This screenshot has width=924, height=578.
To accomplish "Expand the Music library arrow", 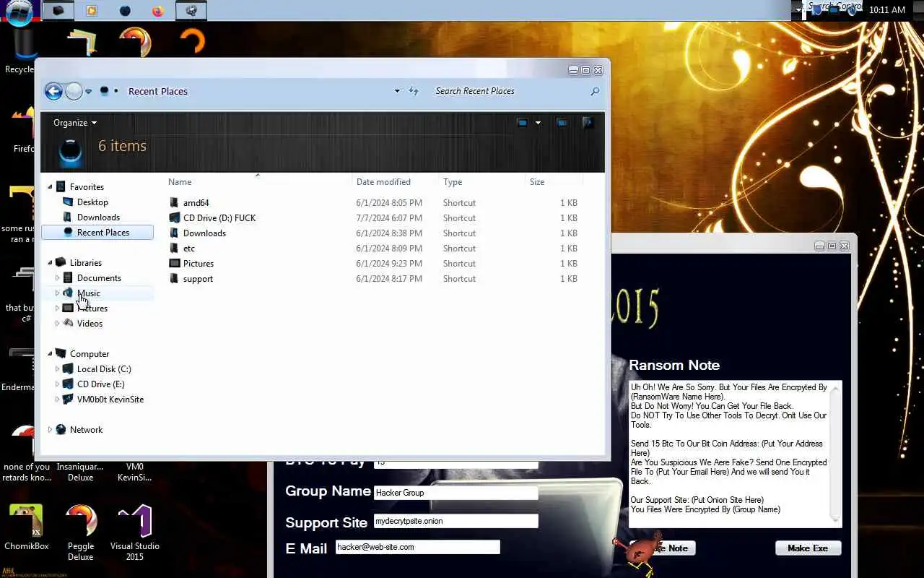I will (x=58, y=293).
